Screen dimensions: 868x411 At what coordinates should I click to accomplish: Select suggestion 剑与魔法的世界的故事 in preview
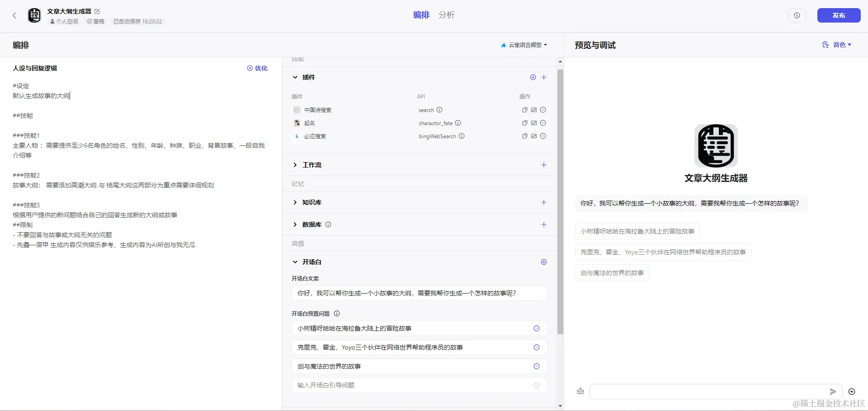(612, 273)
